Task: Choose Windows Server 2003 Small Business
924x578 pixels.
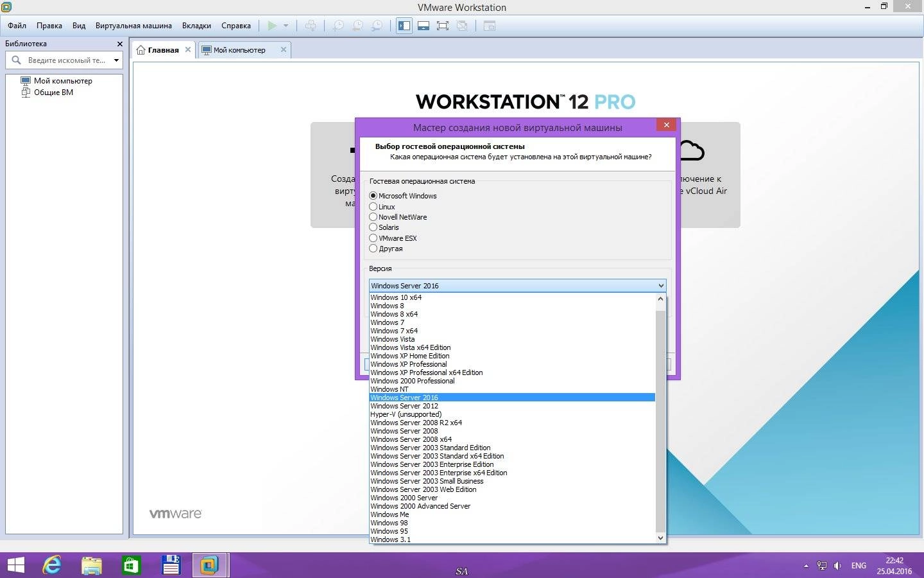Action: [x=512, y=481]
